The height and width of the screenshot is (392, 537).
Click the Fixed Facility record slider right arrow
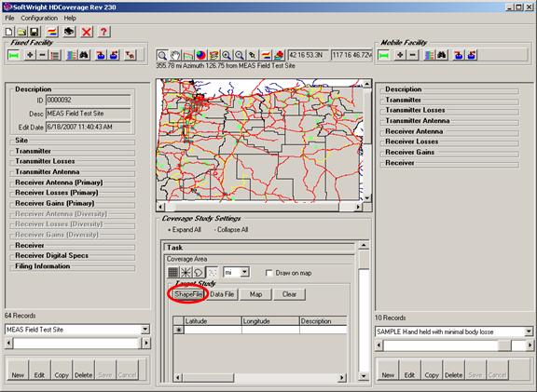pos(146,343)
